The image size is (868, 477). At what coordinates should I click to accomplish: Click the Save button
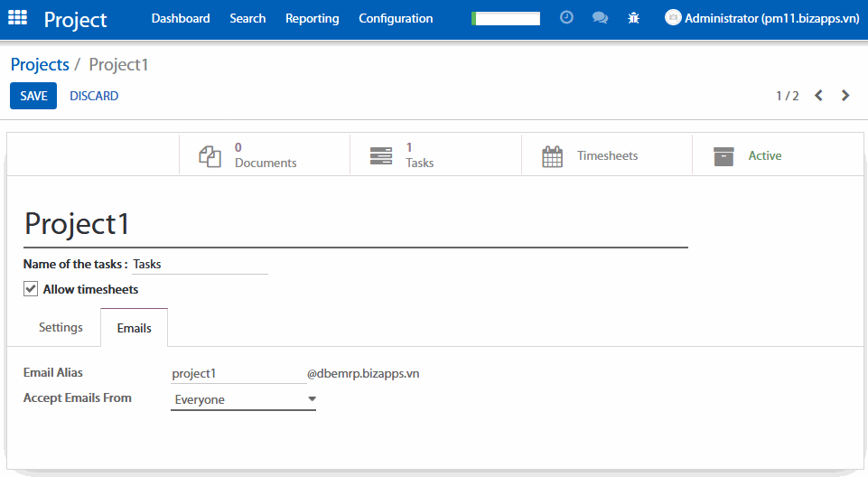[x=33, y=96]
